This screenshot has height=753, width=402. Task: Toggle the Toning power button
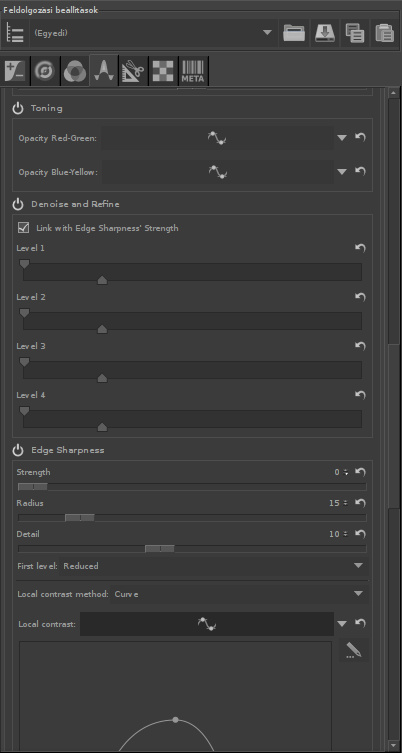pos(18,109)
